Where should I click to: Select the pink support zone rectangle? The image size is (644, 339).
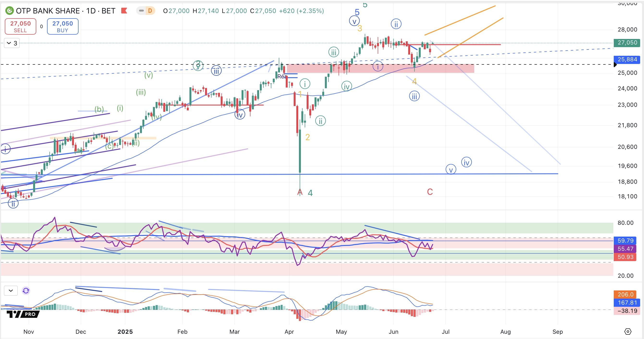click(380, 69)
